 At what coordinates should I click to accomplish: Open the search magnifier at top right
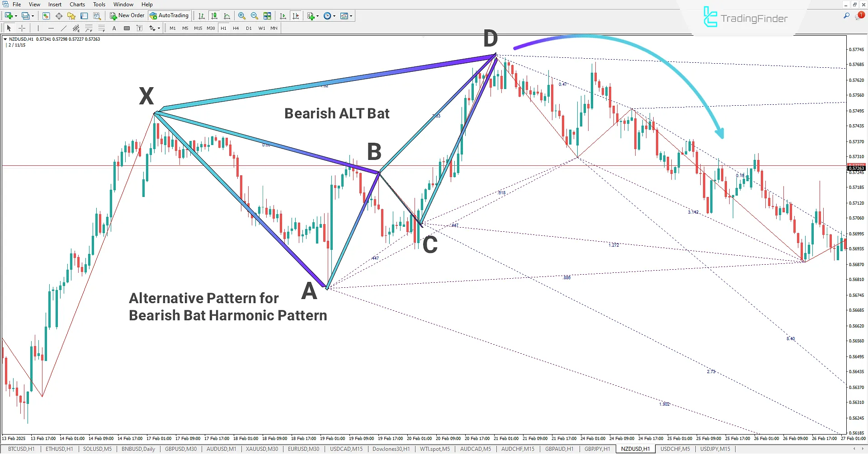point(847,15)
